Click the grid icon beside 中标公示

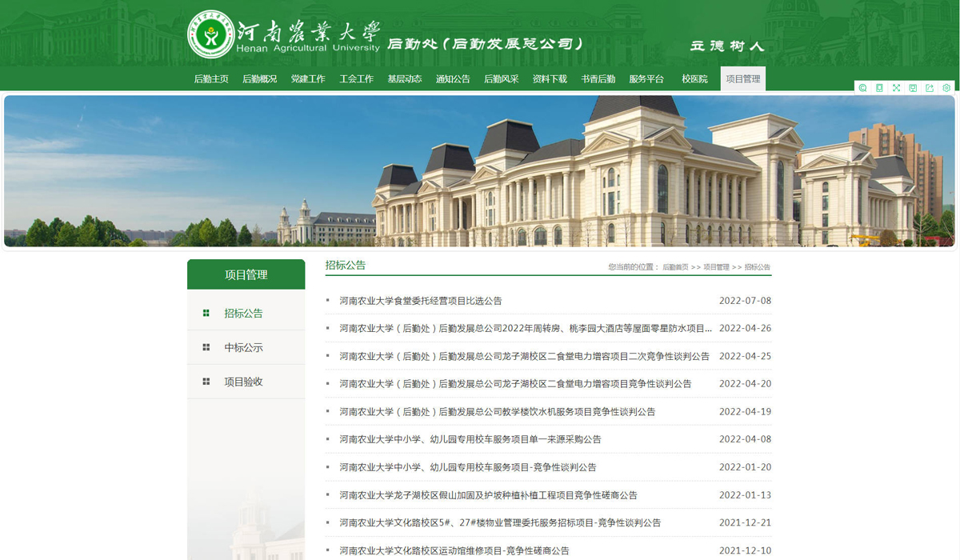(x=206, y=347)
